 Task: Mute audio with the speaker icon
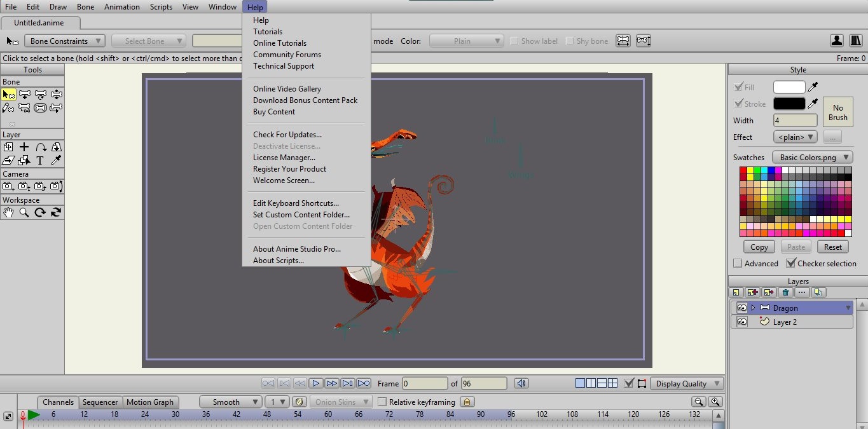[521, 383]
